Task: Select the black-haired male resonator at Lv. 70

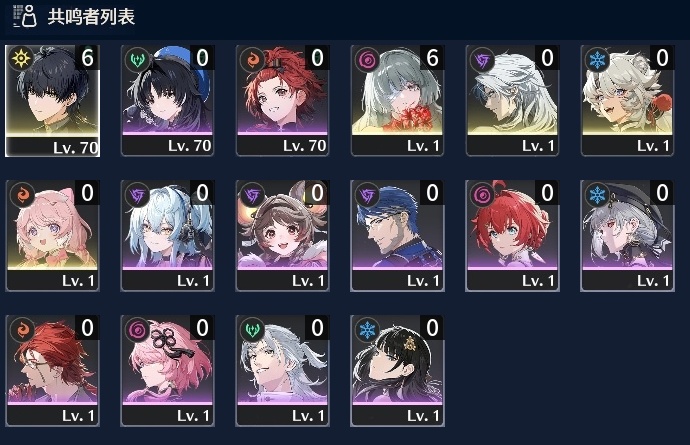Action: 52,101
